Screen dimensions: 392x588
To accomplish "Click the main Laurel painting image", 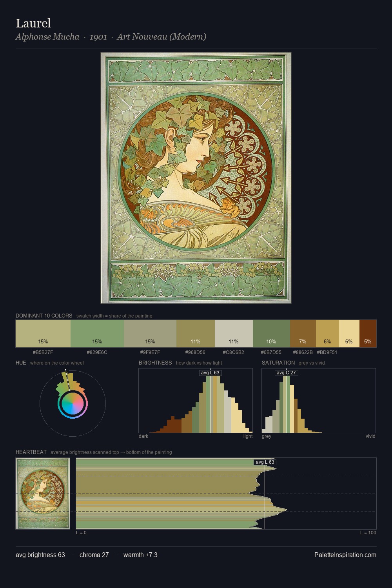I will click(196, 178).
